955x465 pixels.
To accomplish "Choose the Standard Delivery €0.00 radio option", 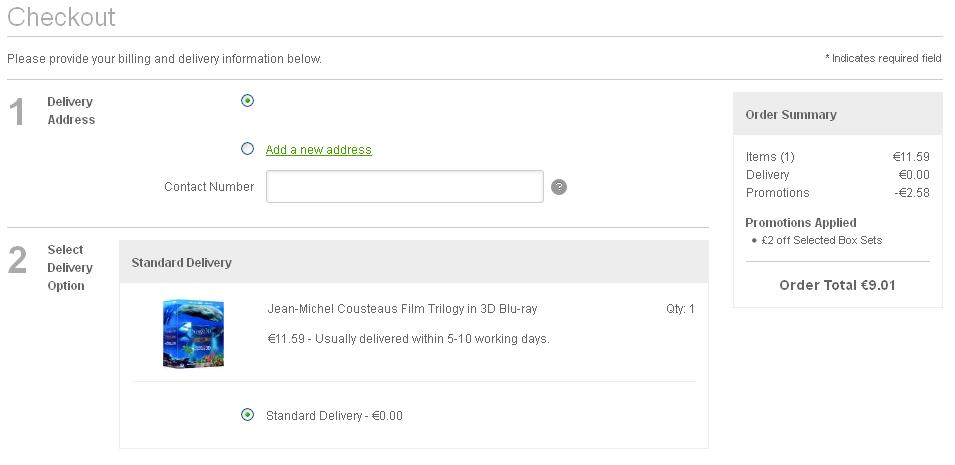I will click(247, 415).
